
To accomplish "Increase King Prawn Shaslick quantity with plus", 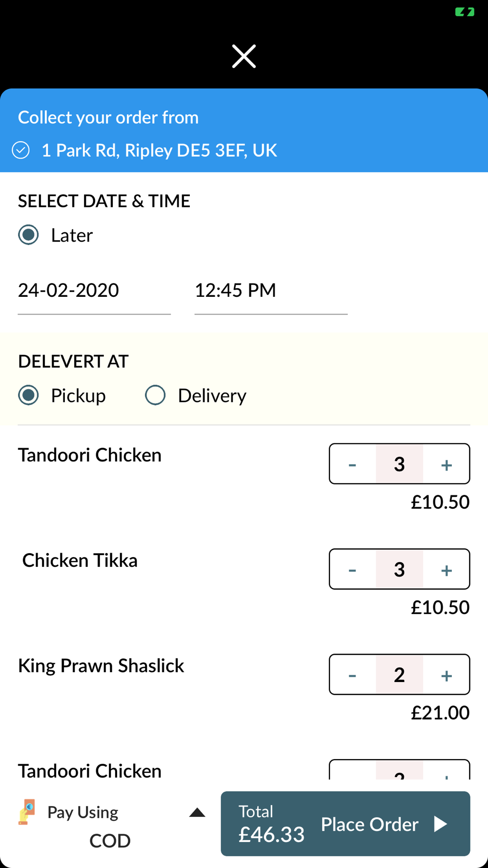I will click(x=446, y=675).
